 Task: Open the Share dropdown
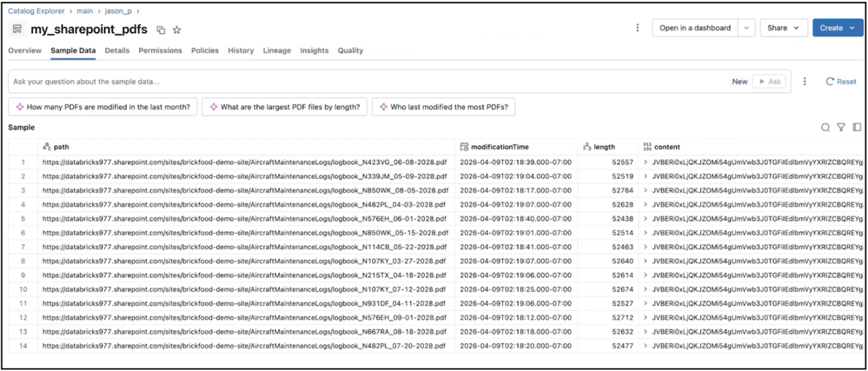pyautogui.click(x=784, y=28)
